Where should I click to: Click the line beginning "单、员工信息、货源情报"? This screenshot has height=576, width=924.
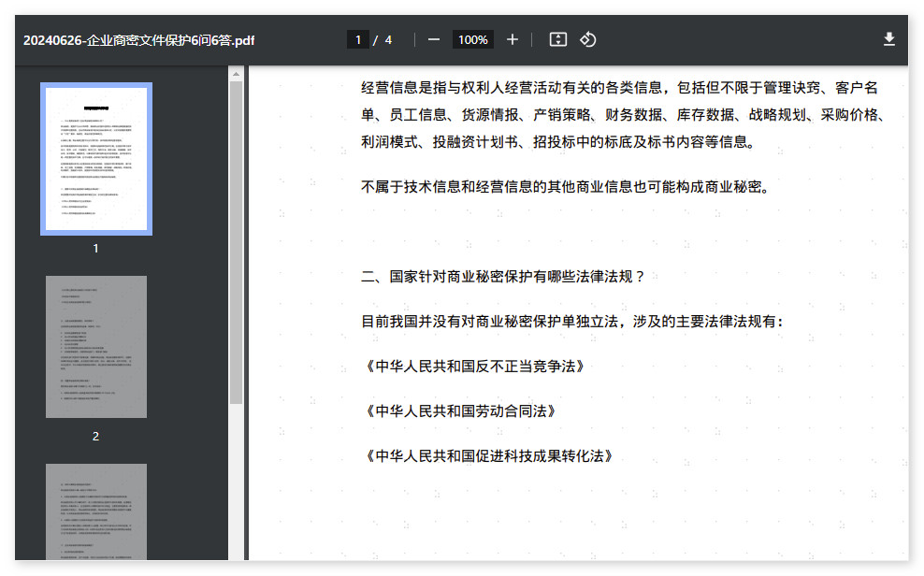click(x=623, y=115)
